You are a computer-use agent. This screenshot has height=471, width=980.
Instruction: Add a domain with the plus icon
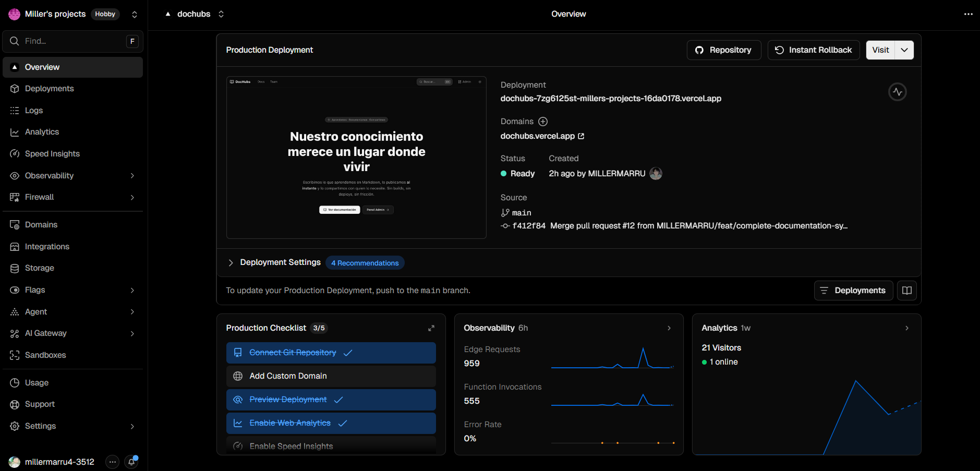(x=543, y=122)
